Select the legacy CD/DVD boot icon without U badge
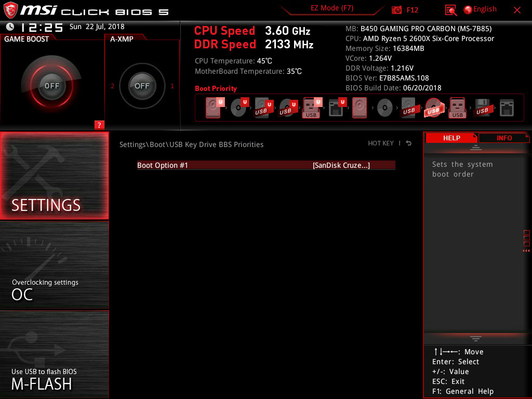 385,108
